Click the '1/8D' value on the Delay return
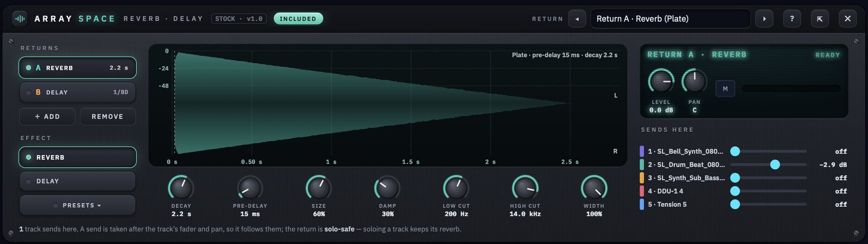 point(120,92)
